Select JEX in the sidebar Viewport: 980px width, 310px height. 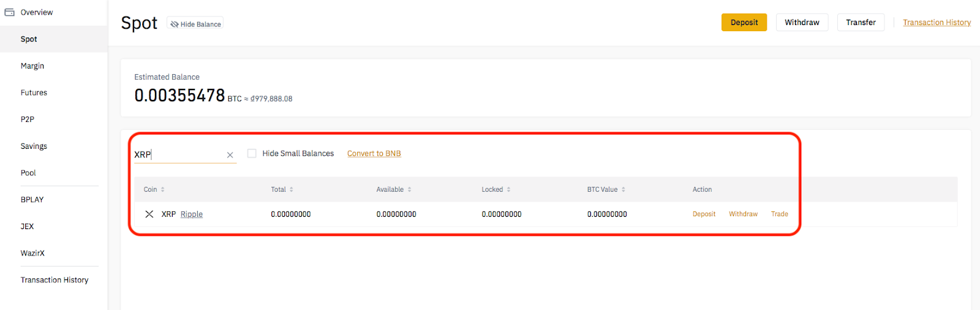point(27,227)
